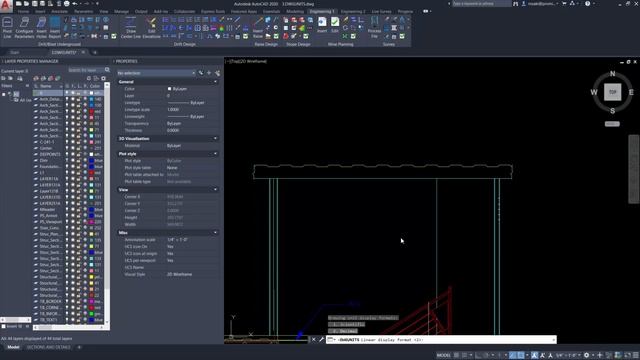
Task: Collapse the Plot style section
Action: click(215, 154)
